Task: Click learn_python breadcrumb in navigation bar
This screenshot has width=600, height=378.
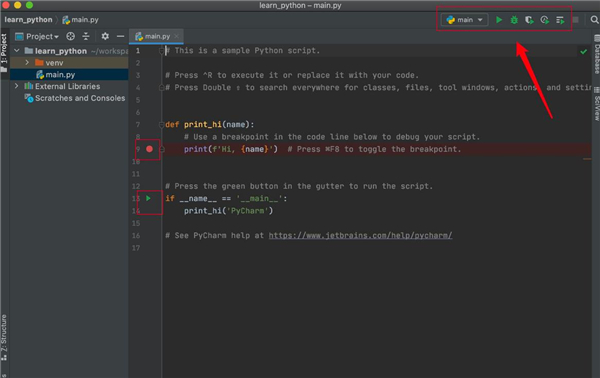Action: [x=28, y=20]
